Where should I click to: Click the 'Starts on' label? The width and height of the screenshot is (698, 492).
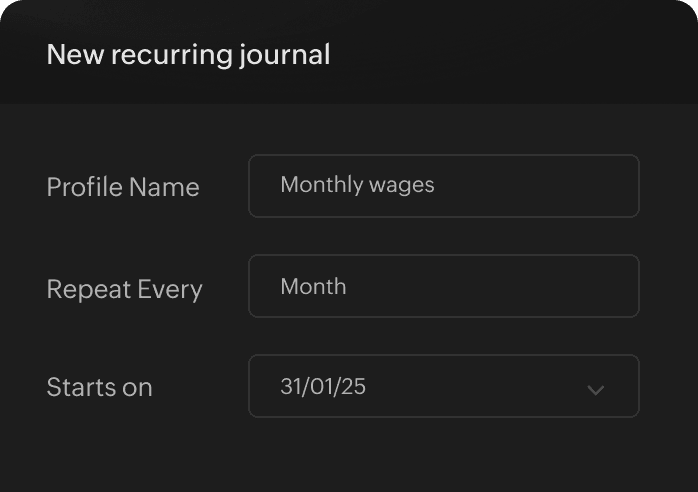(99, 387)
